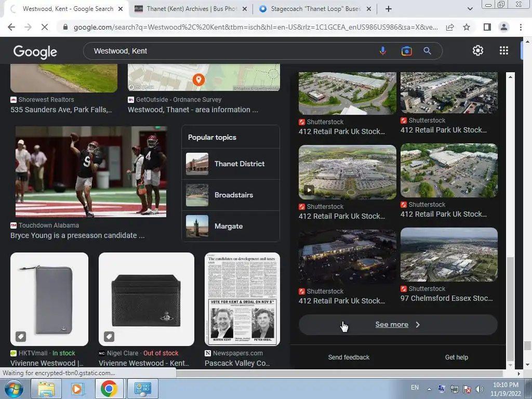
Task: Stop loading the page
Action: pyautogui.click(x=45, y=27)
